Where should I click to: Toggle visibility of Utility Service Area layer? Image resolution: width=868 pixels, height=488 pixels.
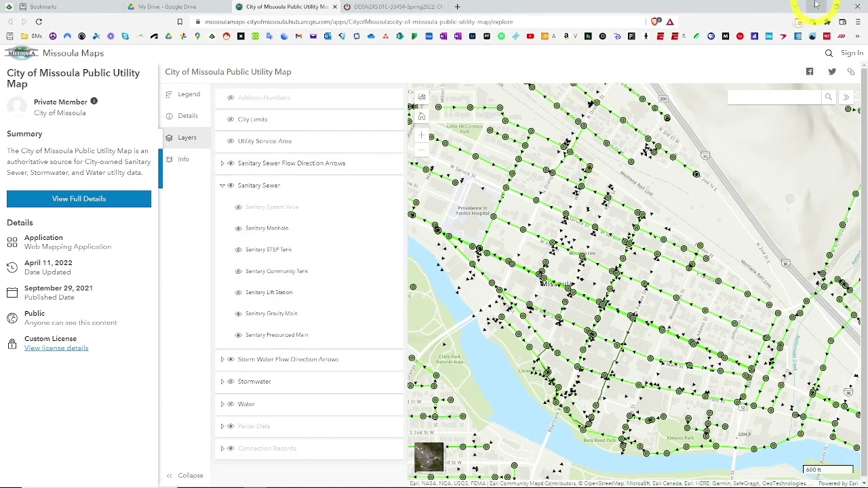tap(231, 141)
